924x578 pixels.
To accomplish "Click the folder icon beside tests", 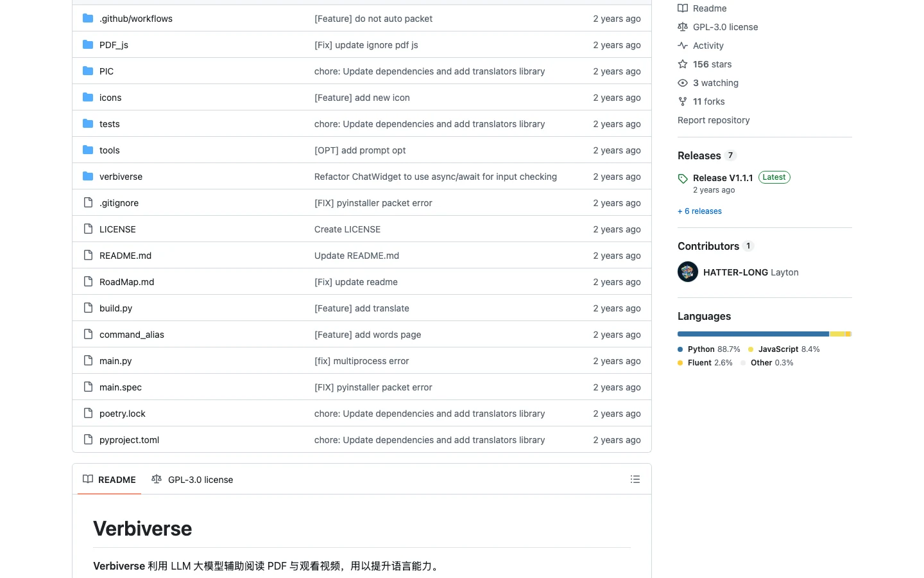I will pyautogui.click(x=88, y=124).
